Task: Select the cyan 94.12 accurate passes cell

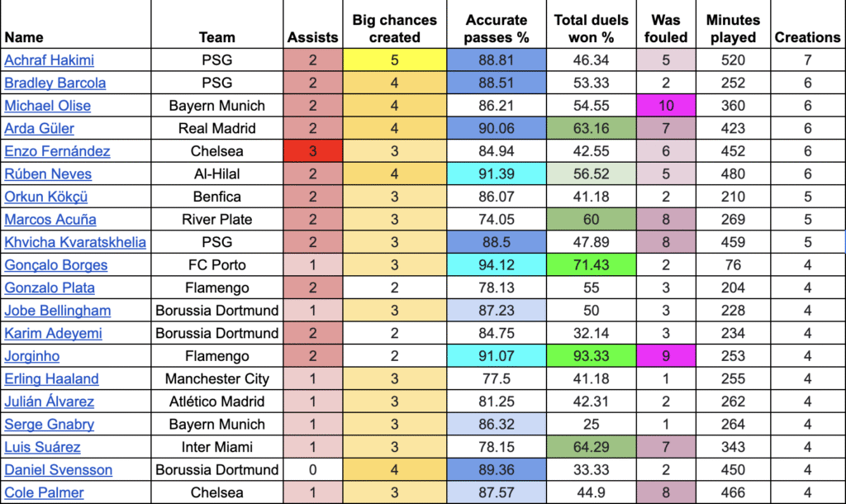Action: (x=496, y=265)
